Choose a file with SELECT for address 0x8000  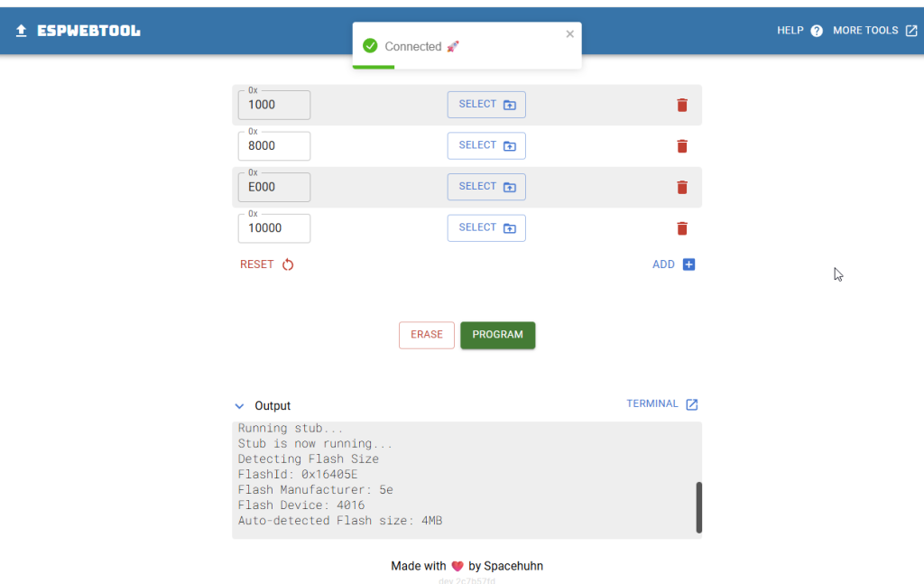point(486,145)
